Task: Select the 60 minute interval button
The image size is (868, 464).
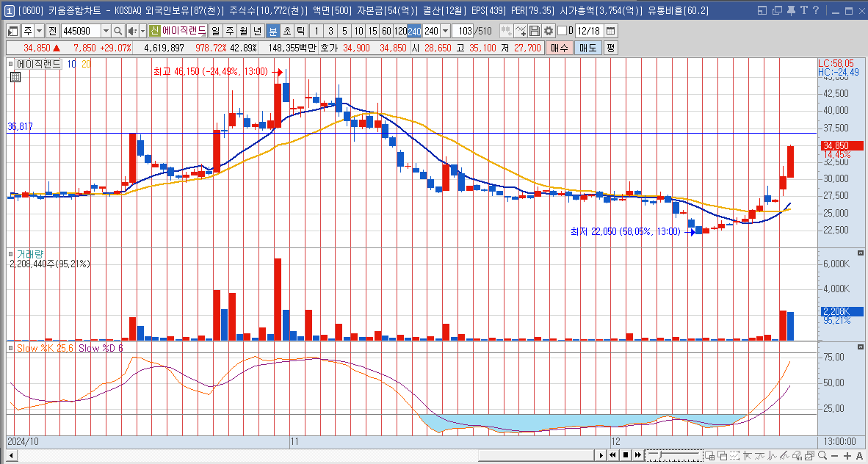Action: click(386, 31)
